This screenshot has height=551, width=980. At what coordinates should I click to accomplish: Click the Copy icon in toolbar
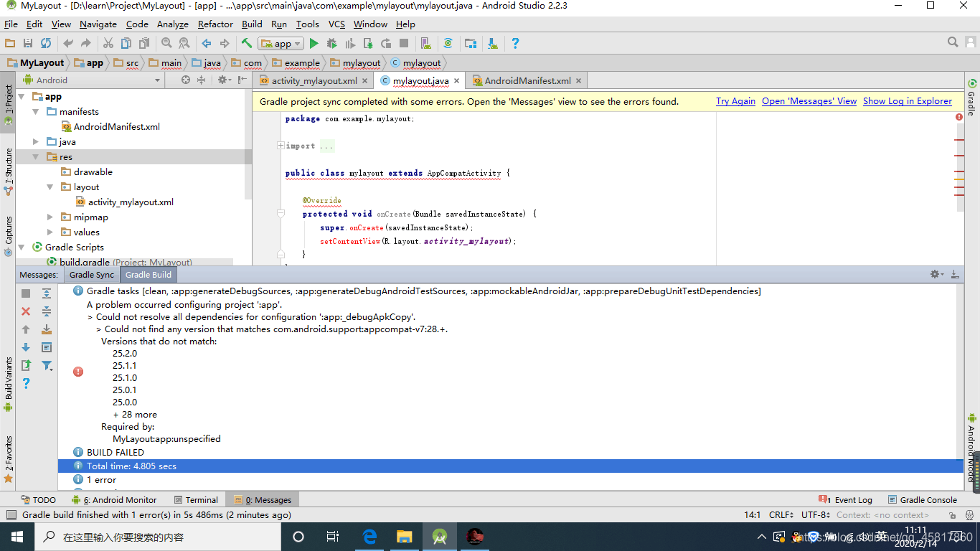click(126, 44)
